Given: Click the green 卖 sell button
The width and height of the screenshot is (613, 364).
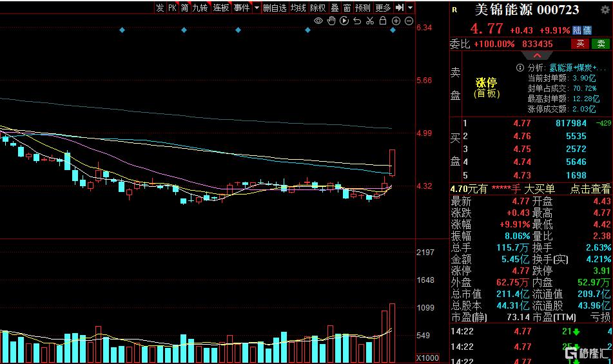Looking at the screenshot, I should 601,44.
